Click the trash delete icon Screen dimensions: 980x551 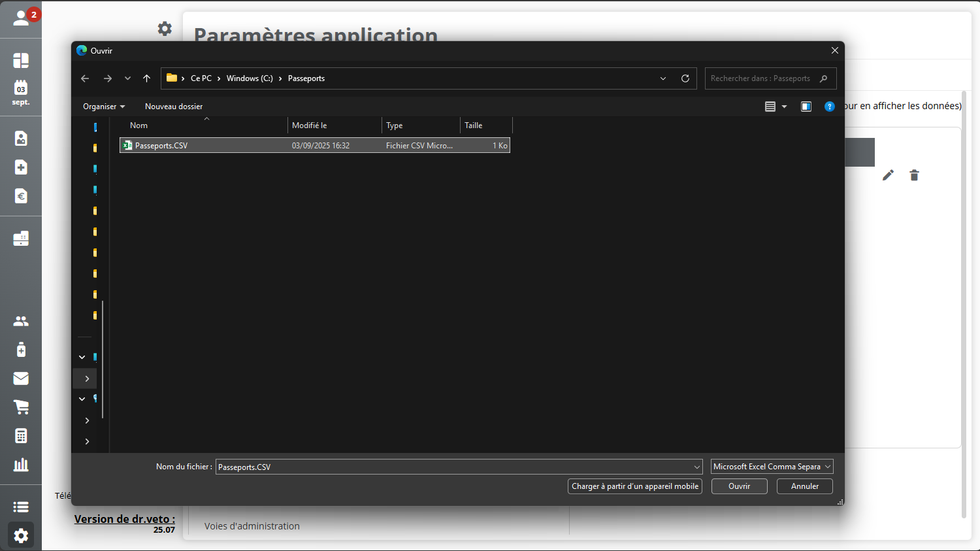(914, 175)
